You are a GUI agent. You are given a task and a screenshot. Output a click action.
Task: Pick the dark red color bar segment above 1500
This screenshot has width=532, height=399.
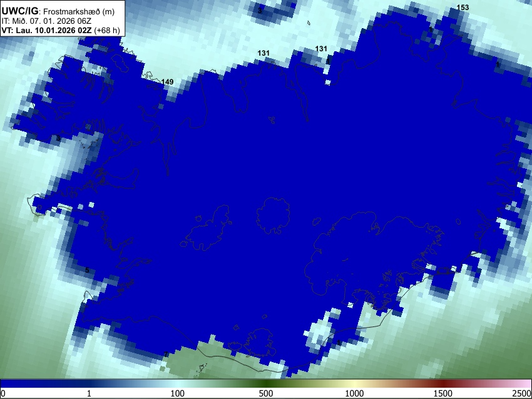pos(442,384)
